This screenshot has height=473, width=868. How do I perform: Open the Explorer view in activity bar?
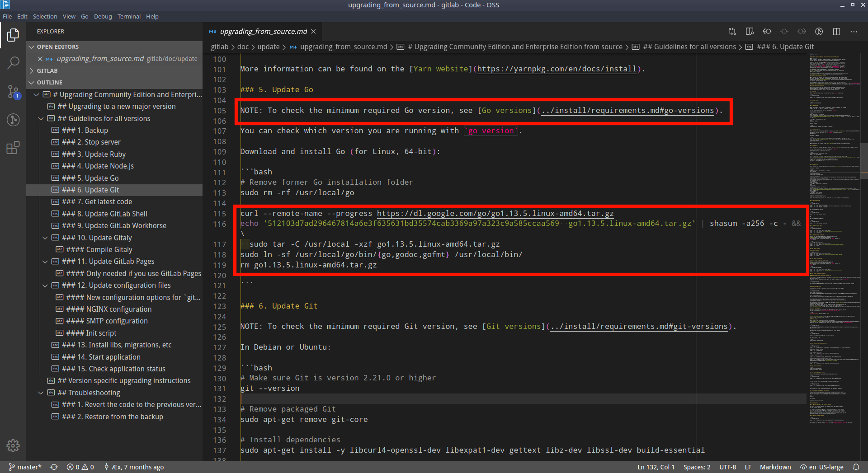tap(13, 35)
